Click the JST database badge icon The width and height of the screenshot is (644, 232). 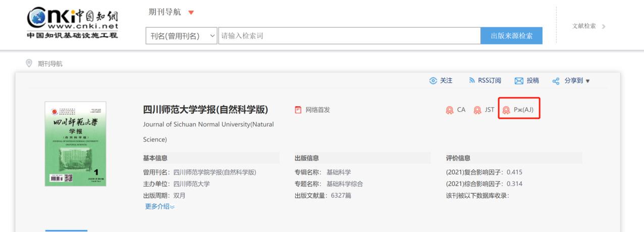point(477,110)
